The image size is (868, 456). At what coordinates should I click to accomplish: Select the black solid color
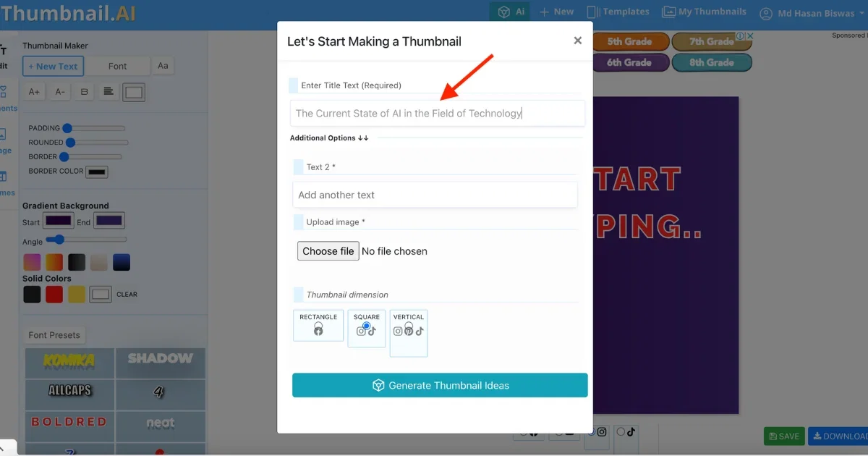(x=32, y=294)
